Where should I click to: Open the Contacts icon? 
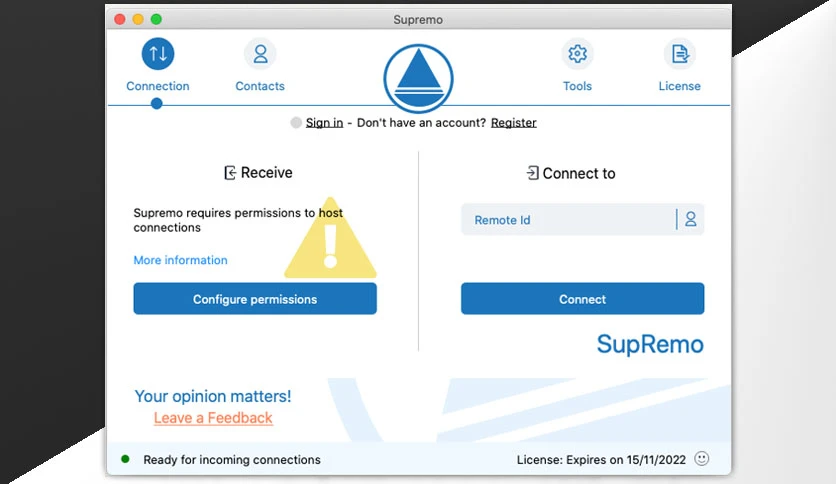tap(260, 54)
